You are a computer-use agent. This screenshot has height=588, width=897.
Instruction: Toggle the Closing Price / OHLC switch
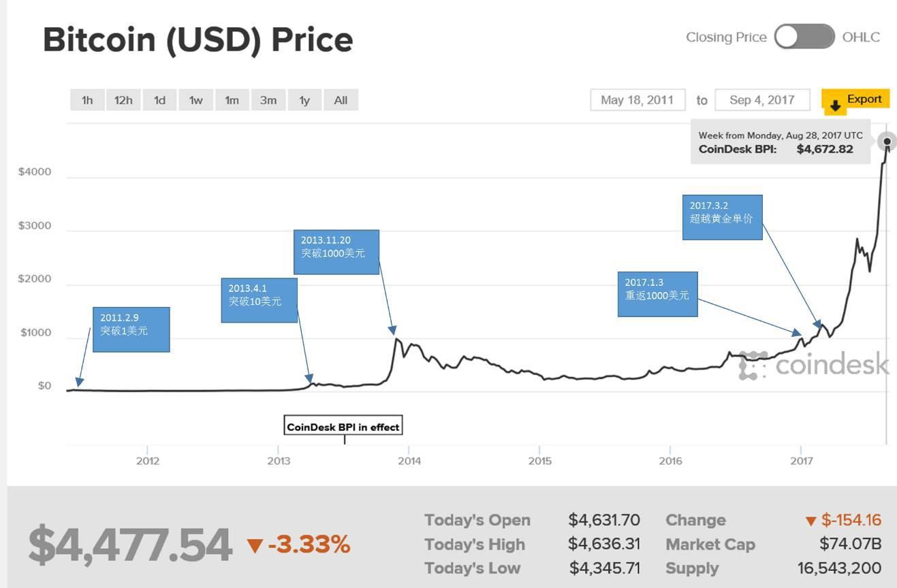[804, 37]
